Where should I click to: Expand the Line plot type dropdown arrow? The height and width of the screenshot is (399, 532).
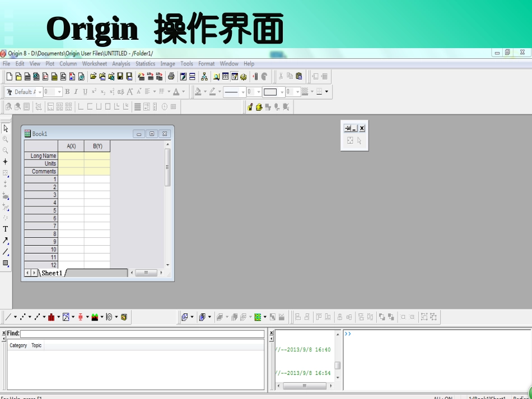coord(15,317)
